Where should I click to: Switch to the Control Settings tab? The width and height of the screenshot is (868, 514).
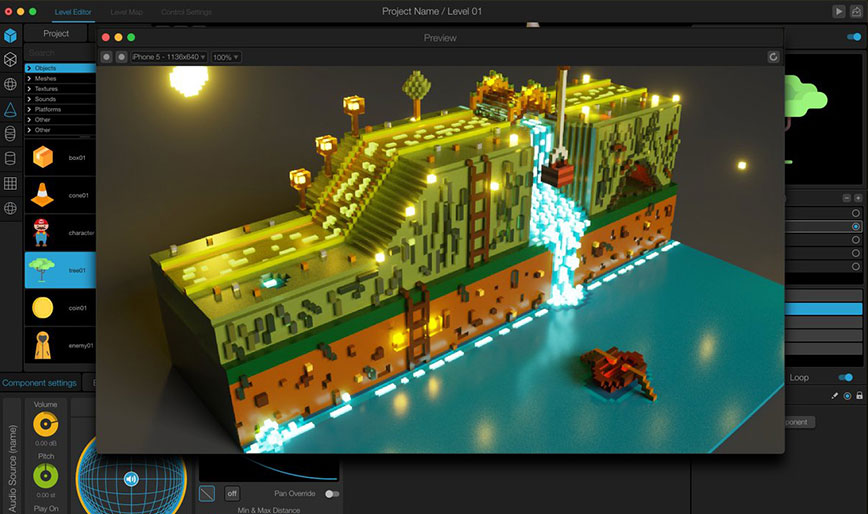click(186, 12)
